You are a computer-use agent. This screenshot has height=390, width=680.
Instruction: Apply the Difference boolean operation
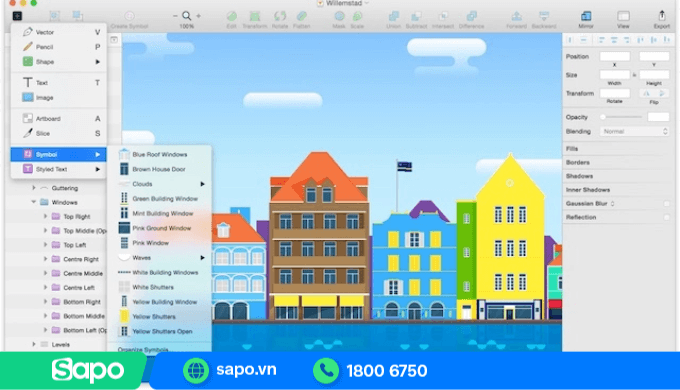click(471, 16)
